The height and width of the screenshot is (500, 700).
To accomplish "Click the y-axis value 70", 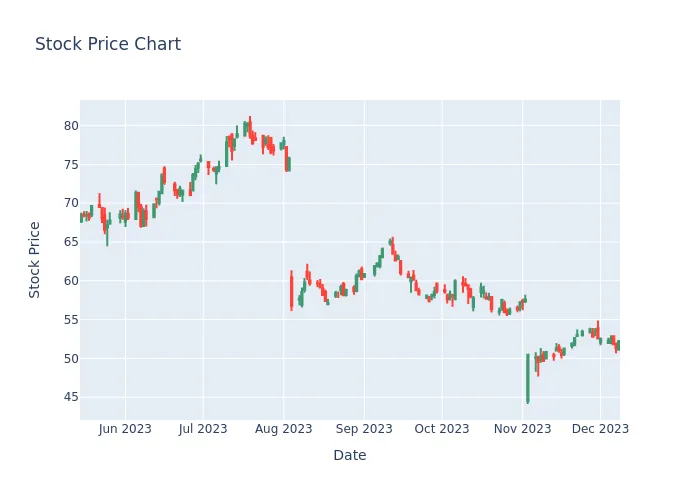I will [71, 203].
